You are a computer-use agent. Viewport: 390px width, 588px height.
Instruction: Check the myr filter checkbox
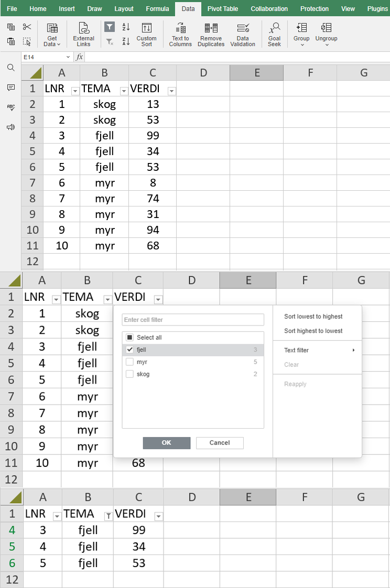(x=130, y=362)
